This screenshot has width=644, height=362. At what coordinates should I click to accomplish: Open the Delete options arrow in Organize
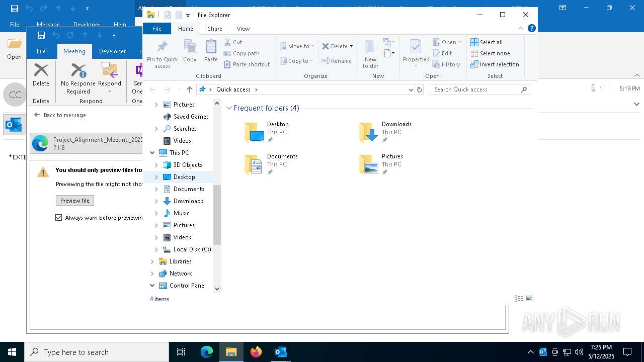coord(351,46)
